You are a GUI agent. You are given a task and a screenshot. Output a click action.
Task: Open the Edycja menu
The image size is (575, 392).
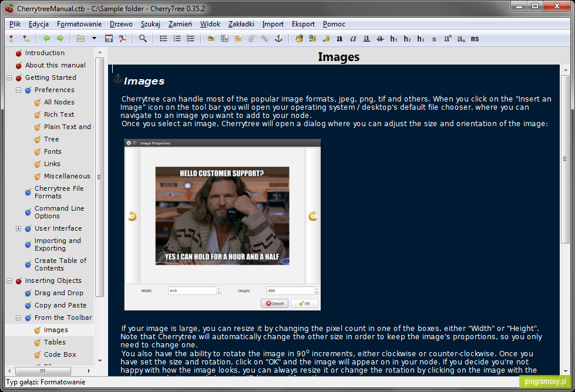39,24
